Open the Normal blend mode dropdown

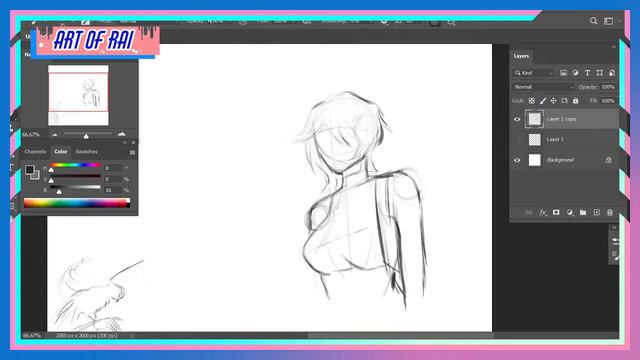tap(543, 87)
